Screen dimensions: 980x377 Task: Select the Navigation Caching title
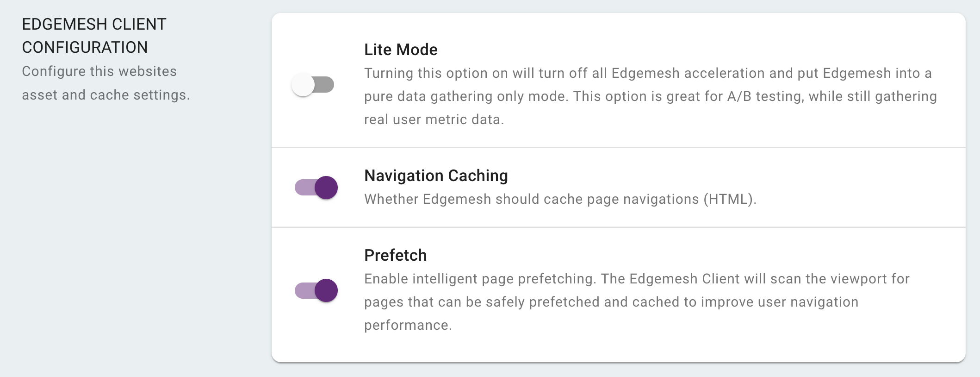(x=436, y=176)
